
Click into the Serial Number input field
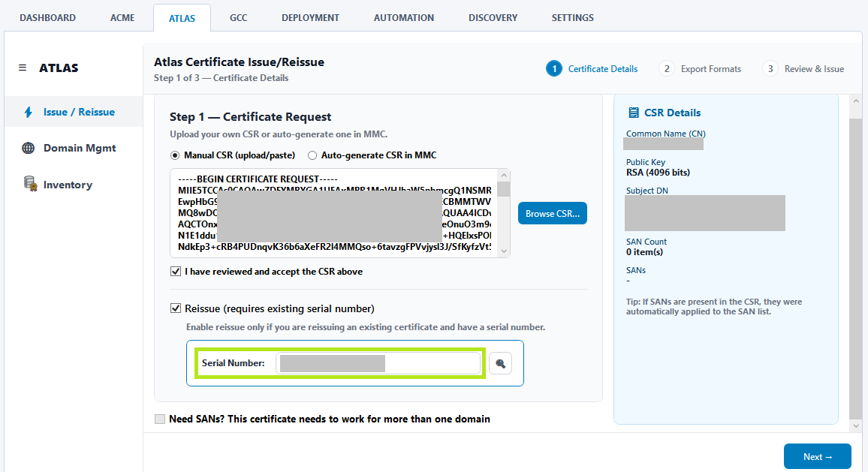click(x=378, y=363)
